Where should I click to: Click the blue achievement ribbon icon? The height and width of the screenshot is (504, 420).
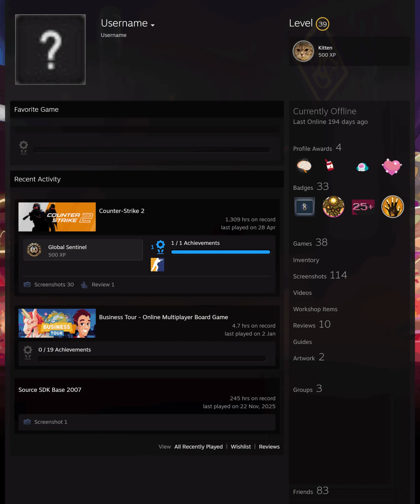160,247
